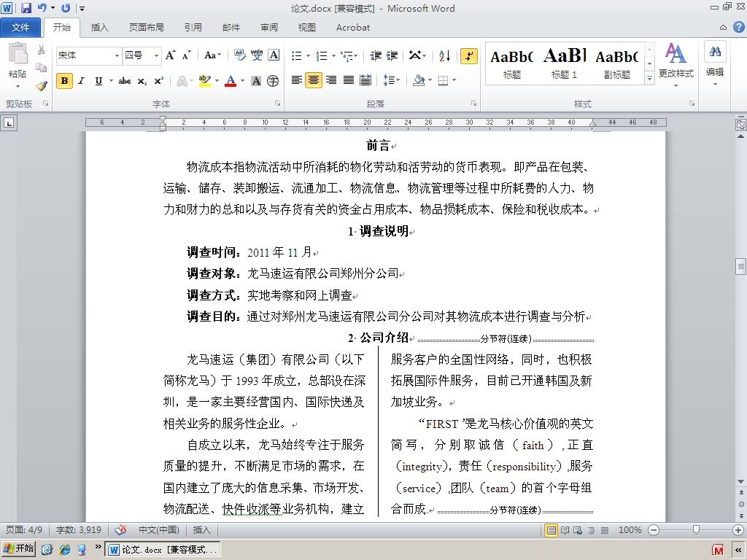
Task: Switch to the 页面布局 page layout tab
Action: pyautogui.click(x=146, y=28)
